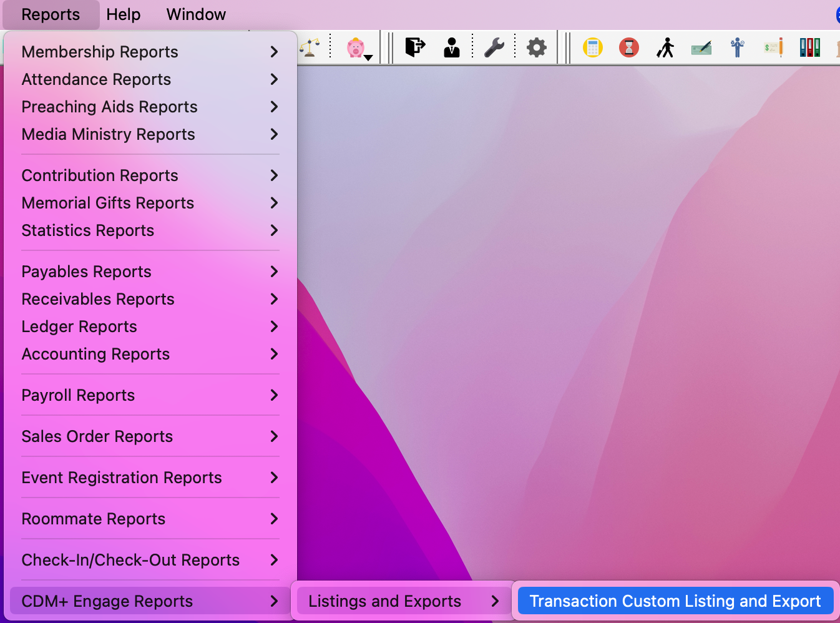
Task: Click the exit door toolbar icon
Action: click(x=414, y=47)
